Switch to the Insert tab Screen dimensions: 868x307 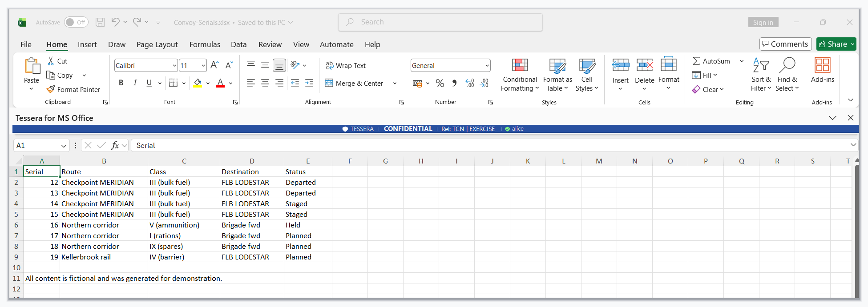pos(87,44)
